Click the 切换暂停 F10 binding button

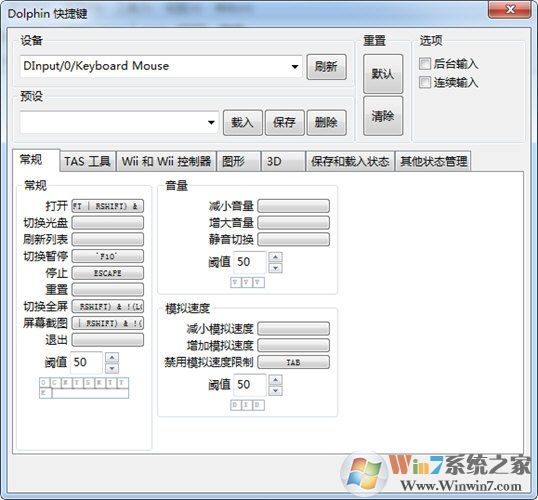pyautogui.click(x=108, y=256)
